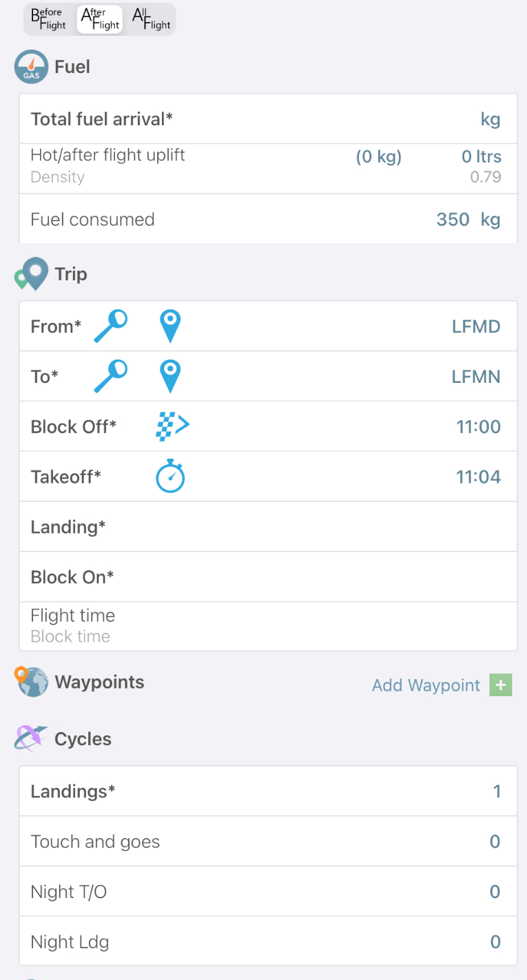The height and width of the screenshot is (980, 527).
Task: Tap the Fuel gas gauge icon
Action: [x=31, y=67]
